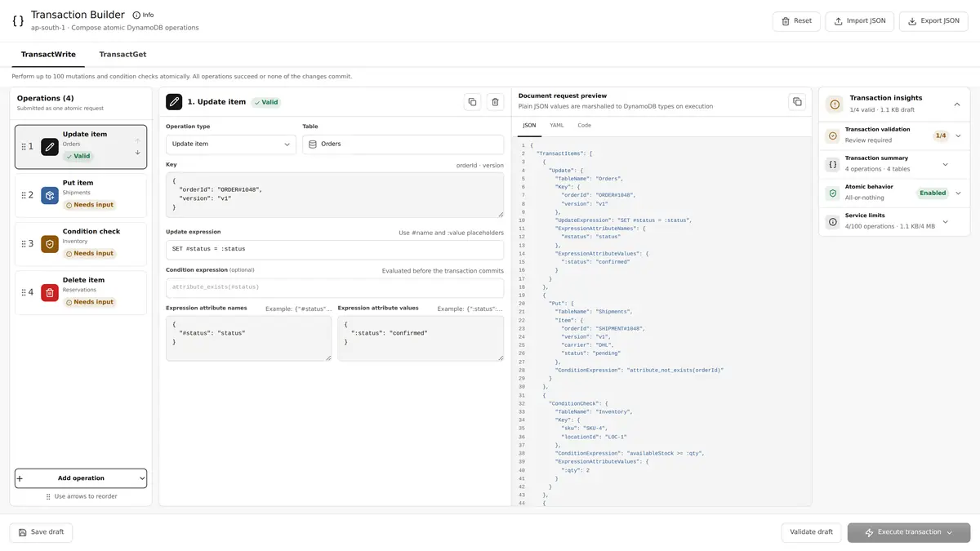This screenshot has width=980, height=551.
Task: Select the YAML preview tab
Action: click(x=557, y=126)
